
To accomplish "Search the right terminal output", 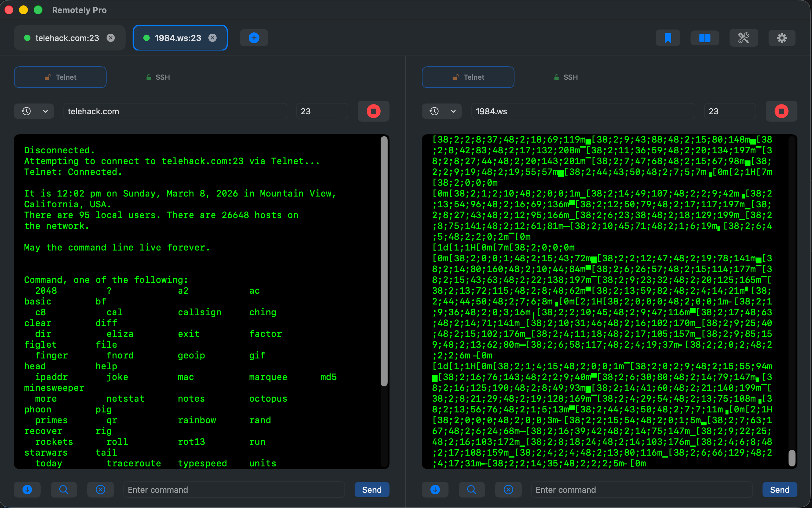I will pos(471,490).
